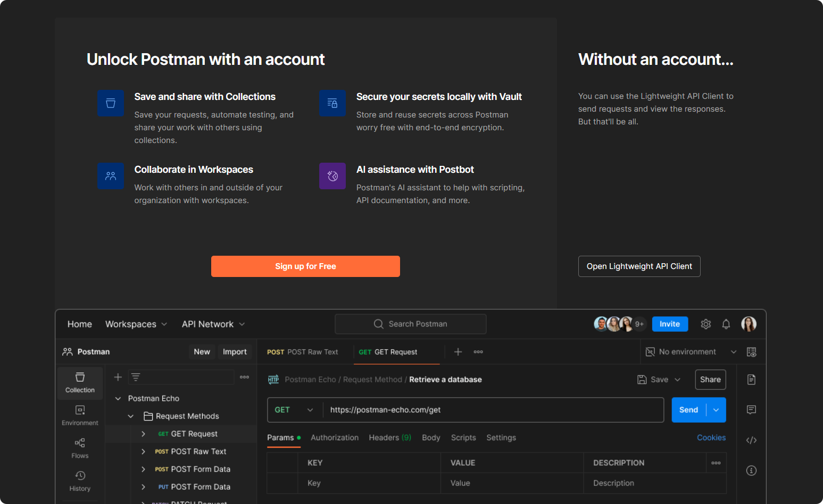Open the Collection sidebar panel
This screenshot has width=823, height=504.
pos(80,383)
